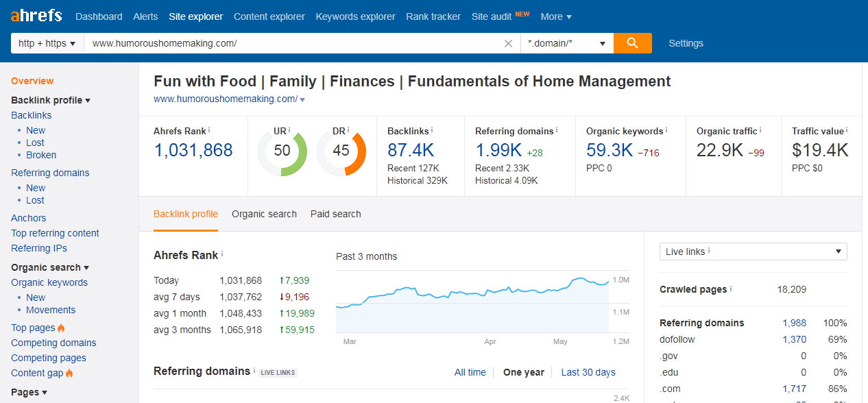The height and width of the screenshot is (403, 868).
Task: Select the Last 30 days range
Action: (588, 372)
